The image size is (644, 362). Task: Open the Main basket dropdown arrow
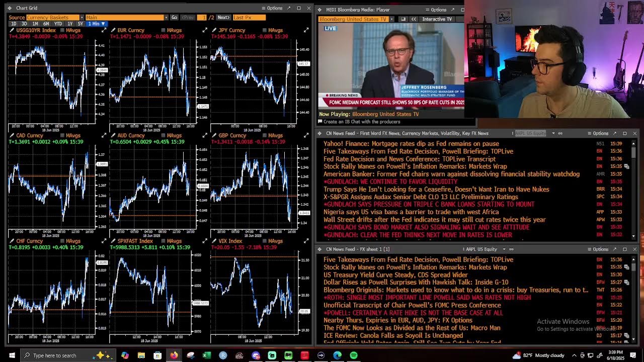point(166,18)
